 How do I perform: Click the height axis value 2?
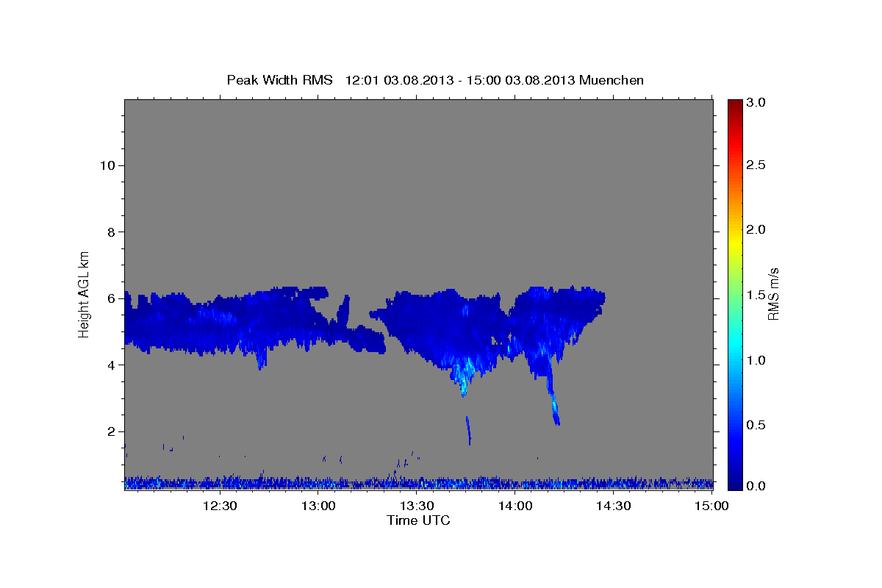click(110, 431)
